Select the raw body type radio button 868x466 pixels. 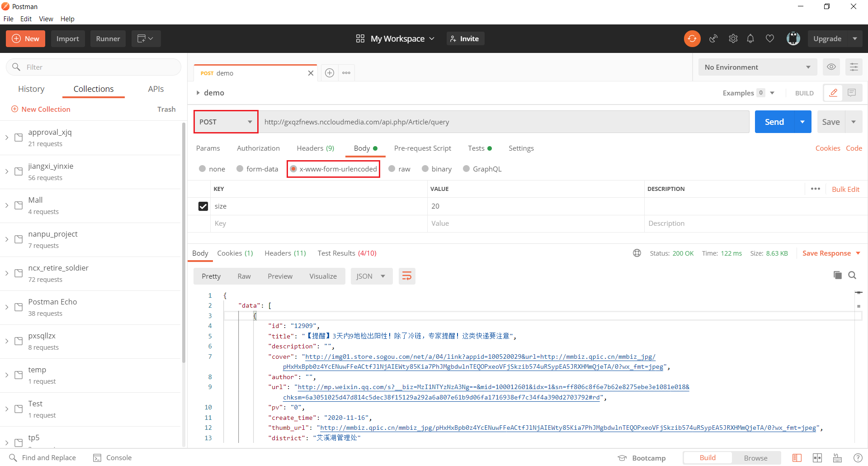click(392, 169)
